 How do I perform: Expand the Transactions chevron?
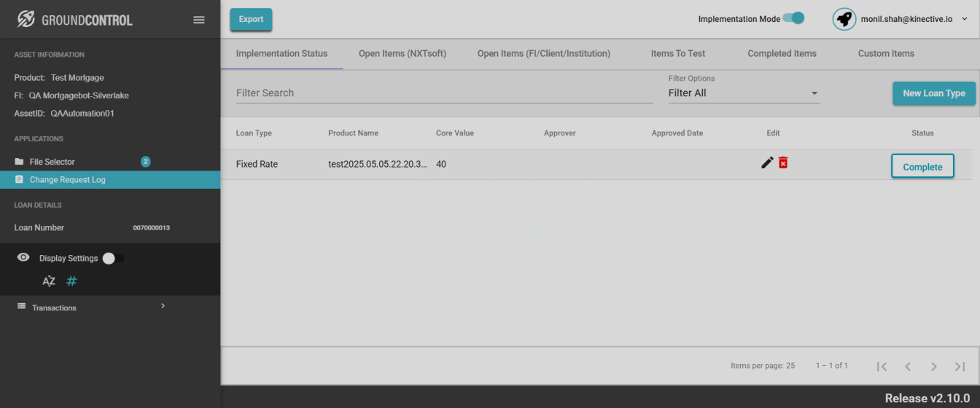point(163,306)
